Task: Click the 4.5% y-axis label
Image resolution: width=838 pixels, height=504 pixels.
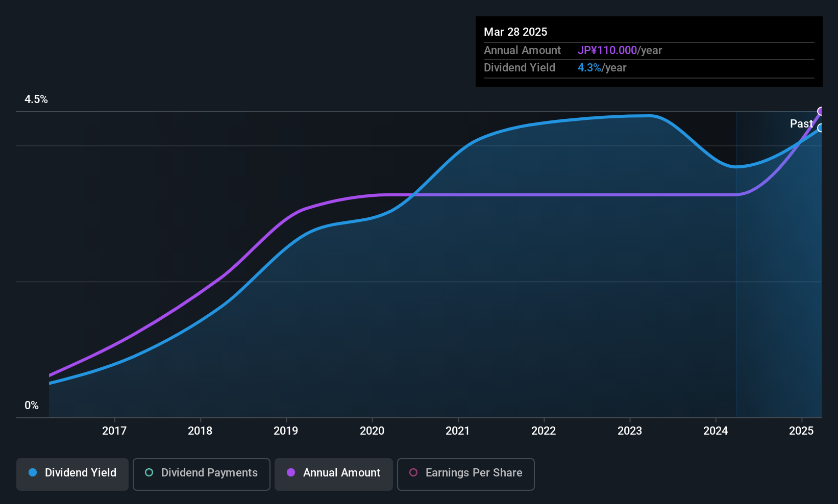Action: (x=36, y=99)
